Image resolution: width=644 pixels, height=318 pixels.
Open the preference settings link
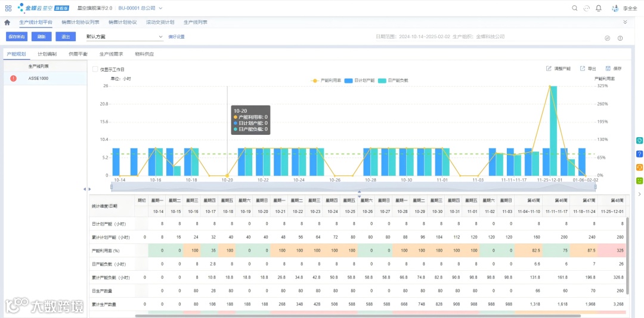tap(177, 36)
